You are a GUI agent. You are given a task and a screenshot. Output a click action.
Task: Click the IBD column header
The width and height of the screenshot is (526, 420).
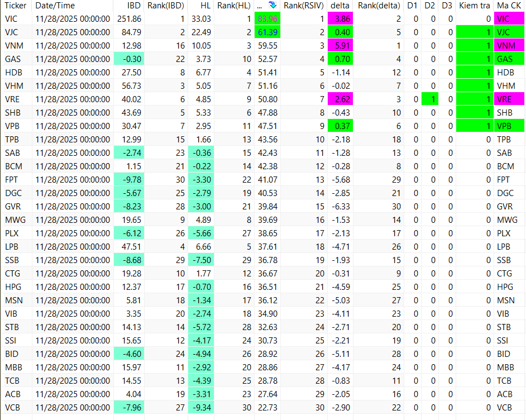[x=134, y=6]
